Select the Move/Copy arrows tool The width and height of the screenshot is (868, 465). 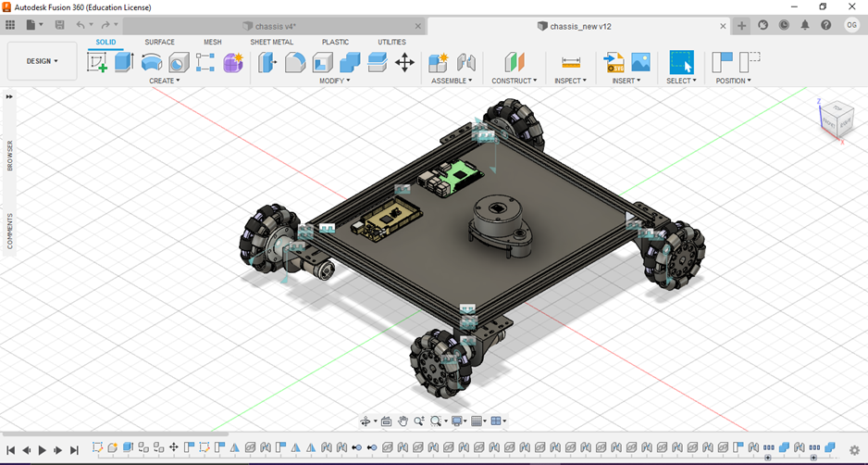pos(404,62)
